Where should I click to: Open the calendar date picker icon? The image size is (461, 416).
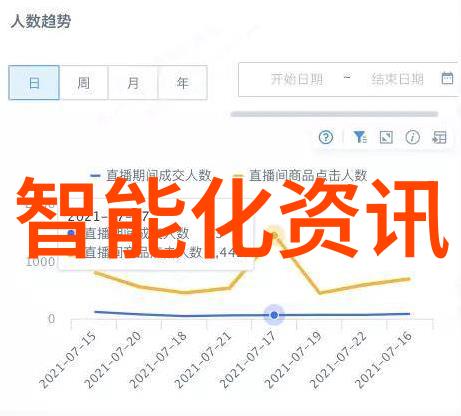(x=447, y=78)
